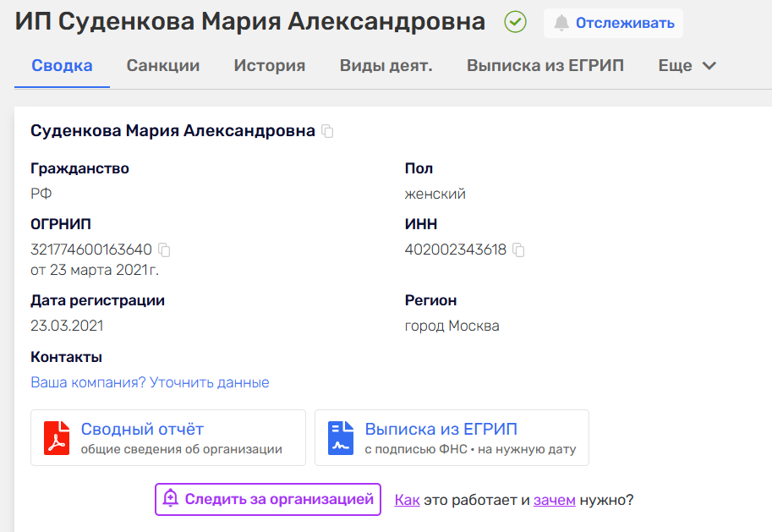Click the purple bell icon in Следить за организацией
The image size is (772, 532).
click(x=171, y=499)
